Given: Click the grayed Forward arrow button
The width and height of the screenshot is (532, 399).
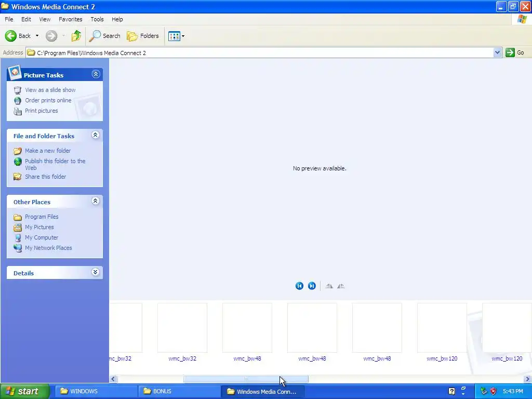Looking at the screenshot, I should pyautogui.click(x=51, y=36).
